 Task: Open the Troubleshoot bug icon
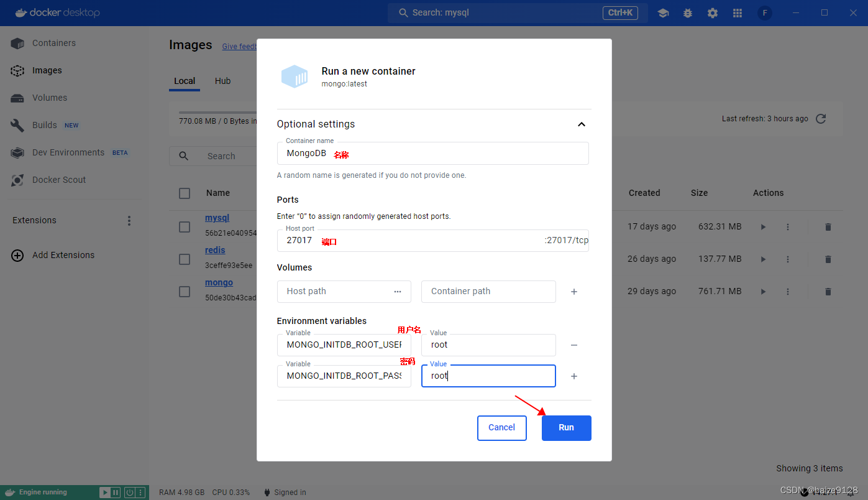688,13
